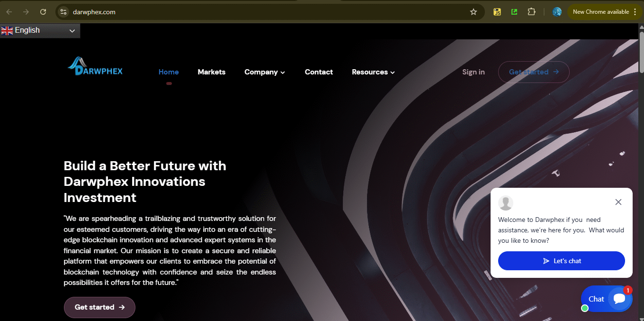Reload the page with the refresh icon

(43, 12)
